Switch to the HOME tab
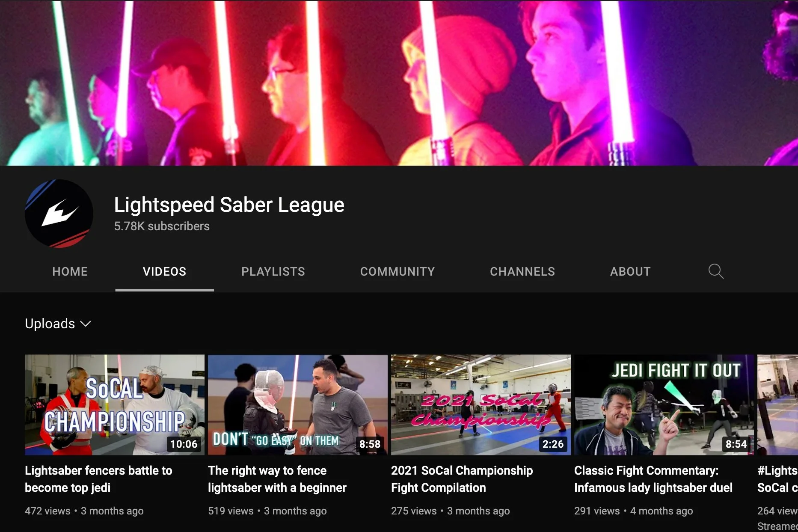798x532 pixels. 70,271
